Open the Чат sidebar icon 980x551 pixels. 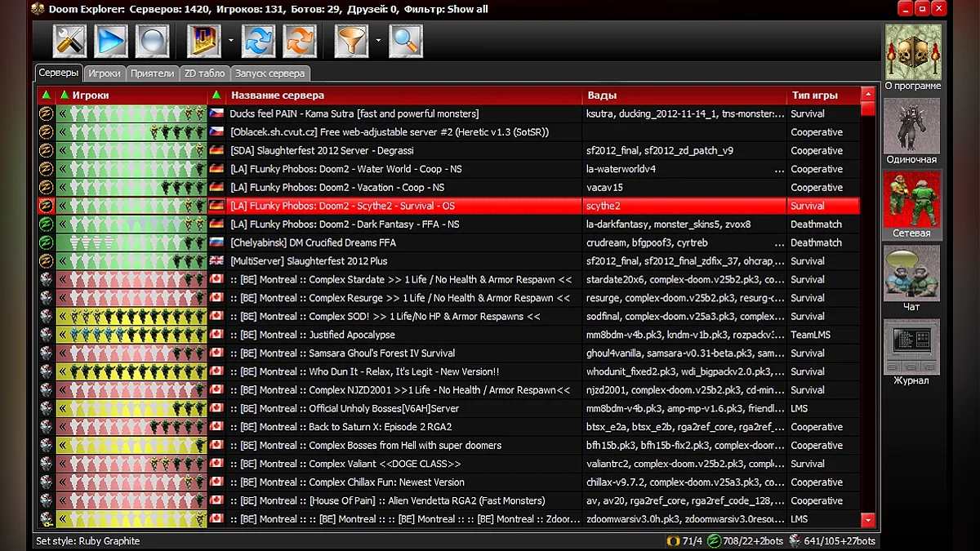(x=911, y=278)
